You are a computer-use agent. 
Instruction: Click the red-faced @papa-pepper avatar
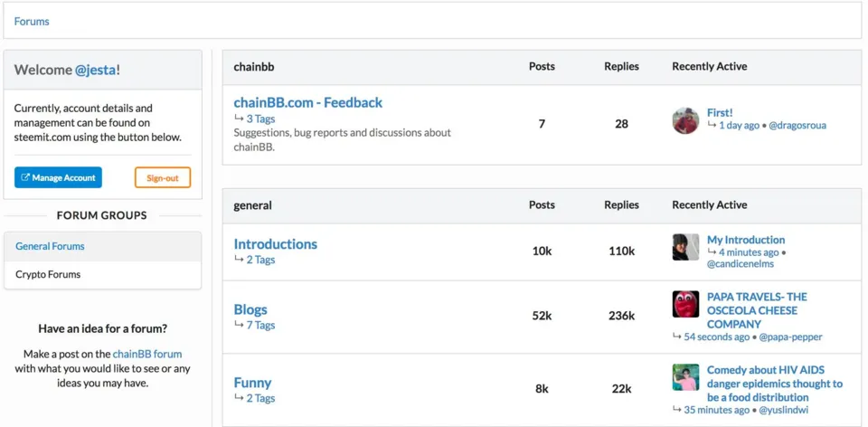(x=685, y=304)
